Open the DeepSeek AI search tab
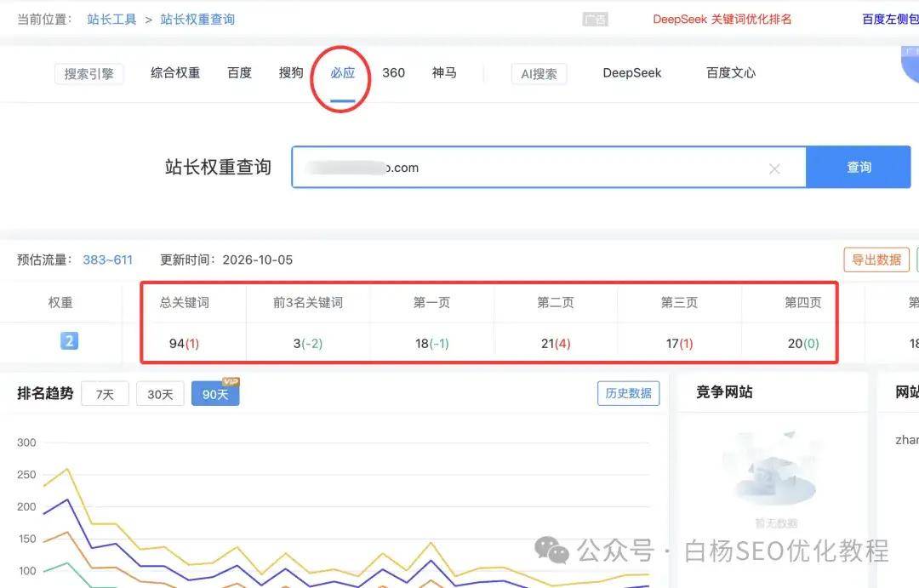Viewport: 919px width, 588px height. [631, 72]
